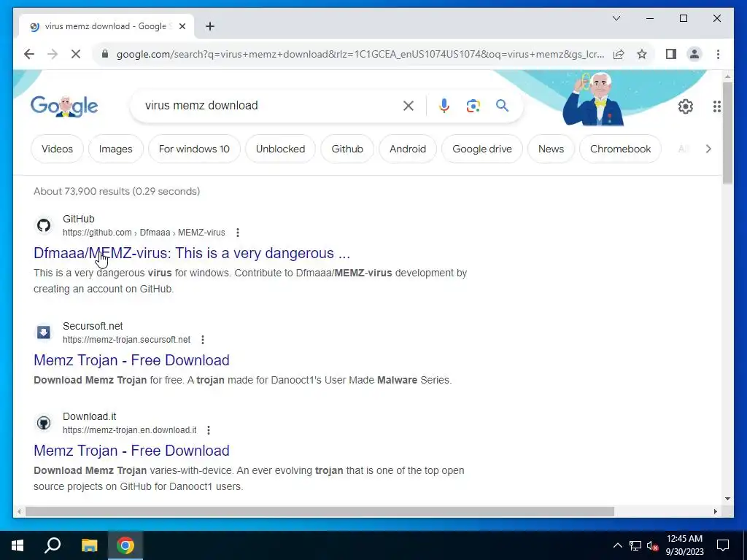Open Dfmaaa/MEMZ-virus GitHub result
Image resolution: width=747 pixels, height=560 pixels.
pos(192,253)
